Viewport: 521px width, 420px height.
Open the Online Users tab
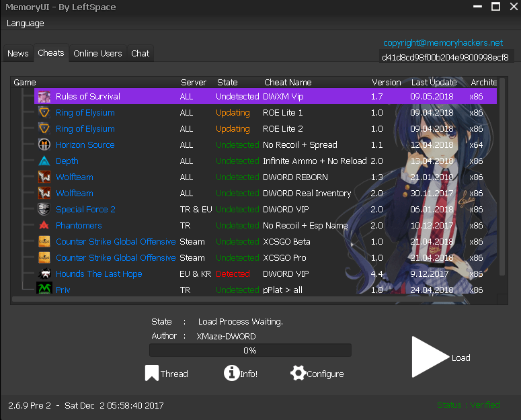(97, 54)
